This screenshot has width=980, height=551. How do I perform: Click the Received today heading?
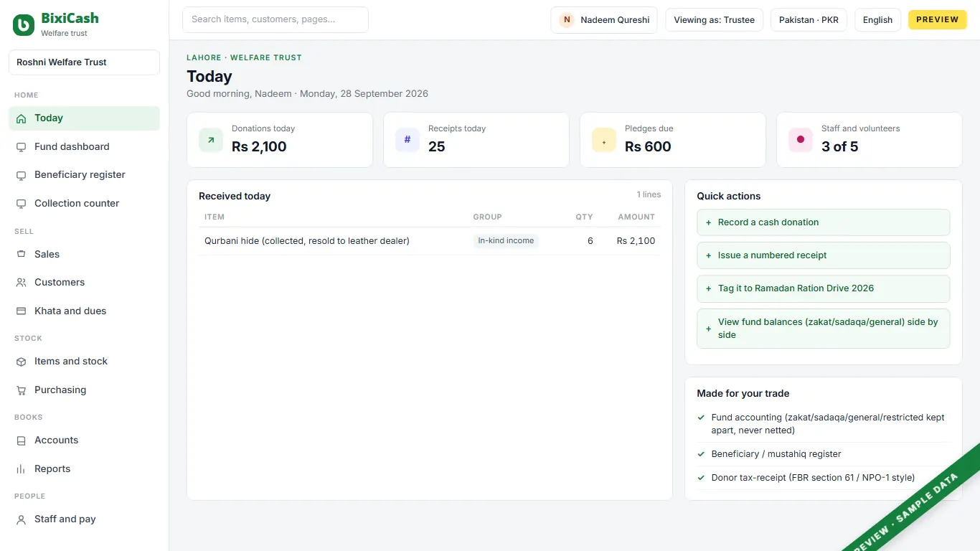click(x=235, y=196)
